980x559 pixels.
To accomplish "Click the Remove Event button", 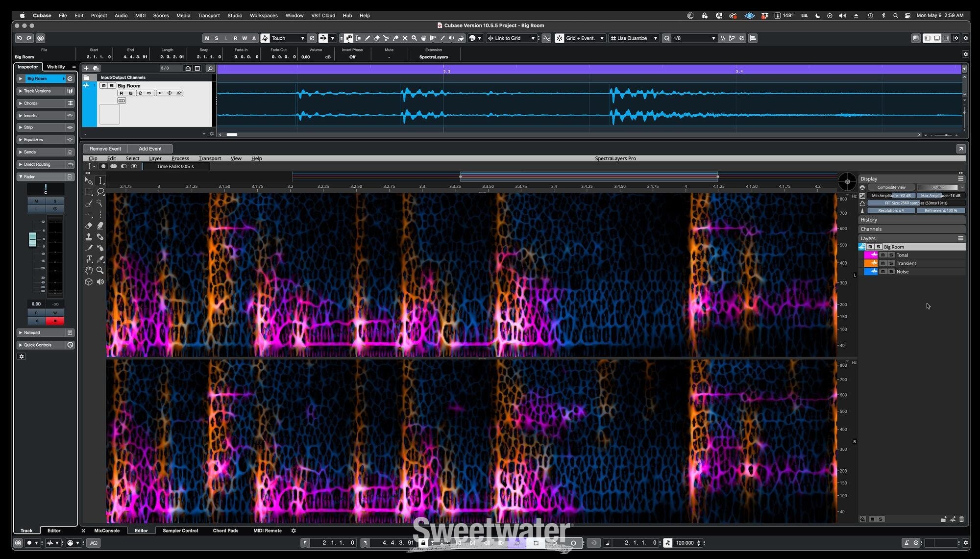I will 106,148.
